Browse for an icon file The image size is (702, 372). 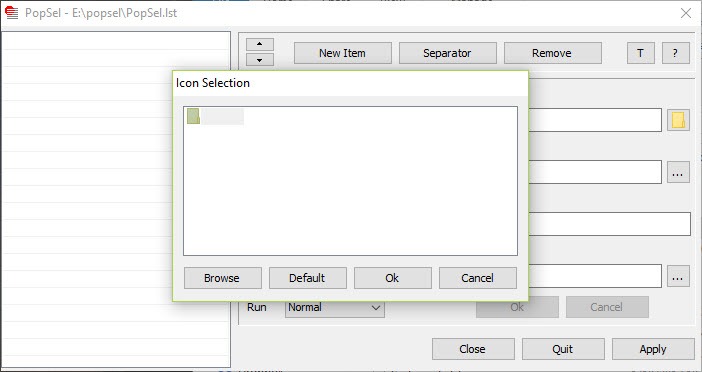[223, 278]
